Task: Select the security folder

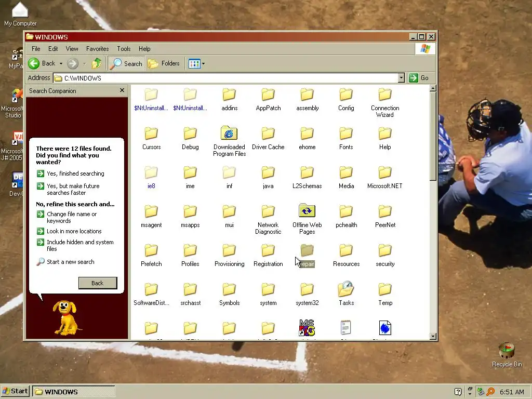Action: pos(385,256)
